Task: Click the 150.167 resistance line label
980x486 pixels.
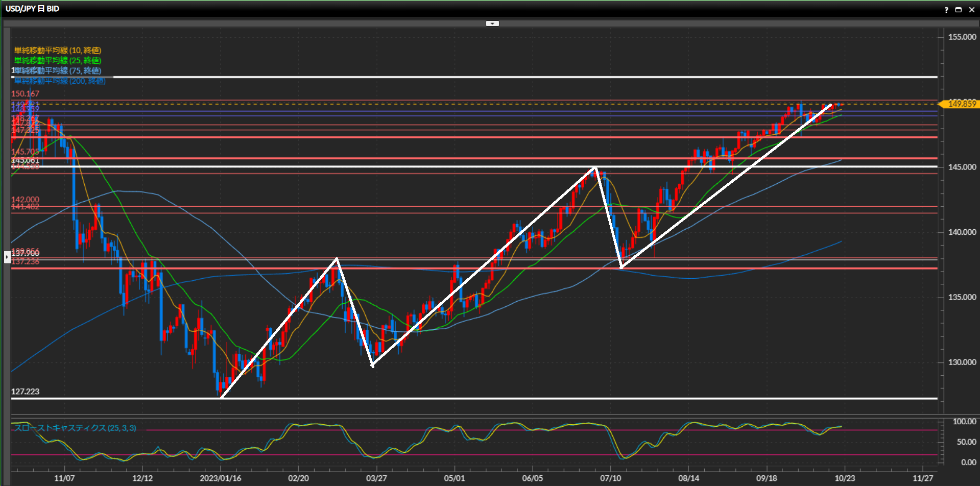Action: pos(25,94)
